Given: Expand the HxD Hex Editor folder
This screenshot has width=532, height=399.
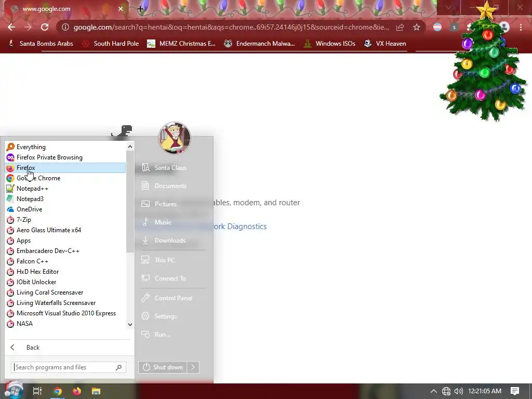Looking at the screenshot, I should click(x=65, y=272).
